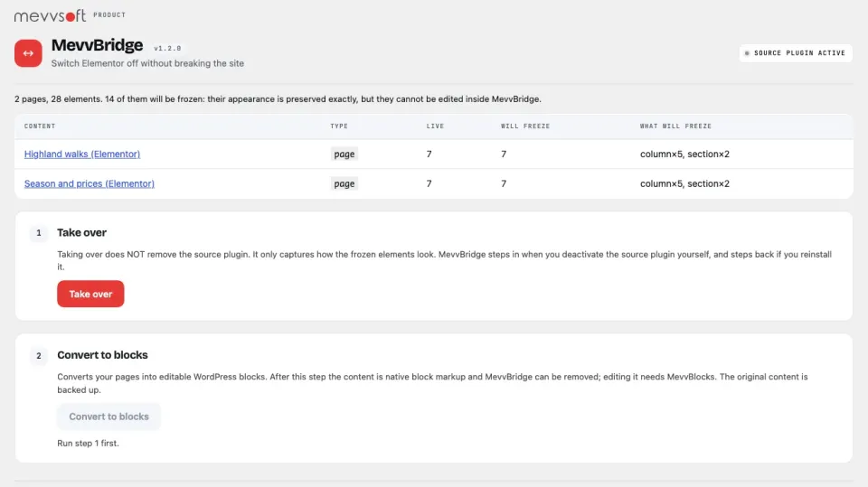Click the Type column header

[x=339, y=126]
